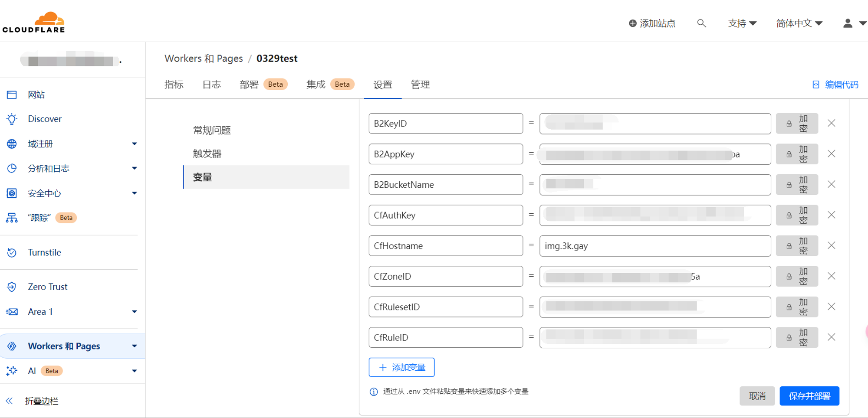Click the Area 1 envelope icon

[x=12, y=312]
